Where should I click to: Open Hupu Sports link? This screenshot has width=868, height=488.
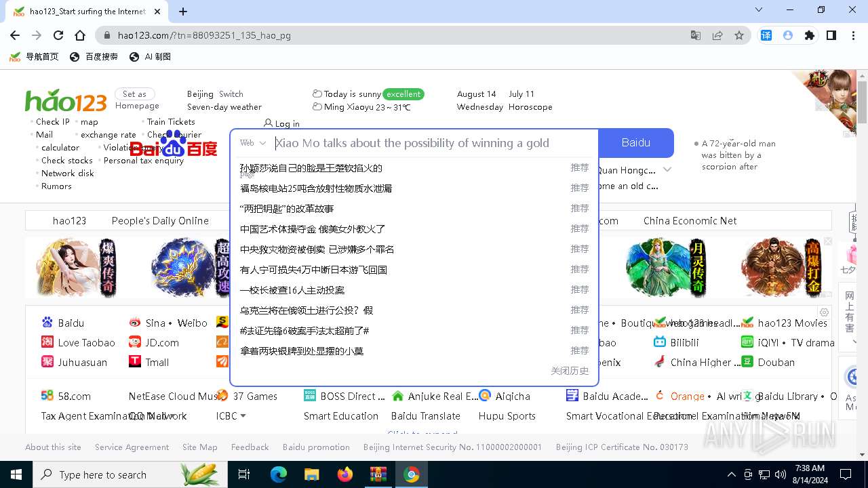[x=507, y=415]
